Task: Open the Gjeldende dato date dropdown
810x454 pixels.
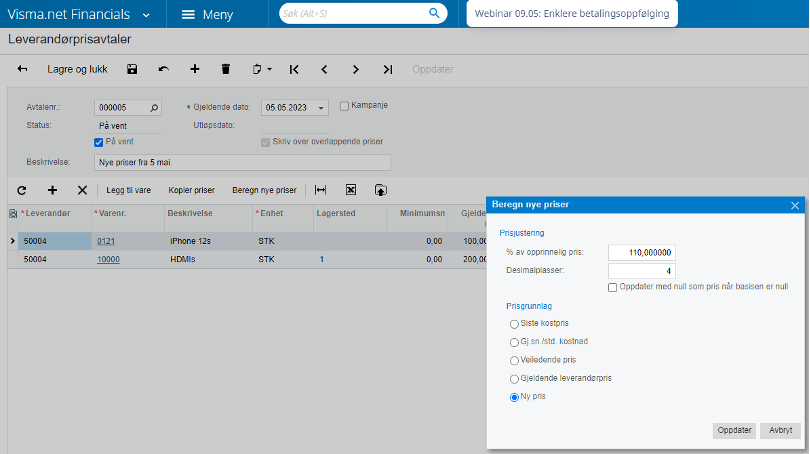Action: [x=321, y=108]
